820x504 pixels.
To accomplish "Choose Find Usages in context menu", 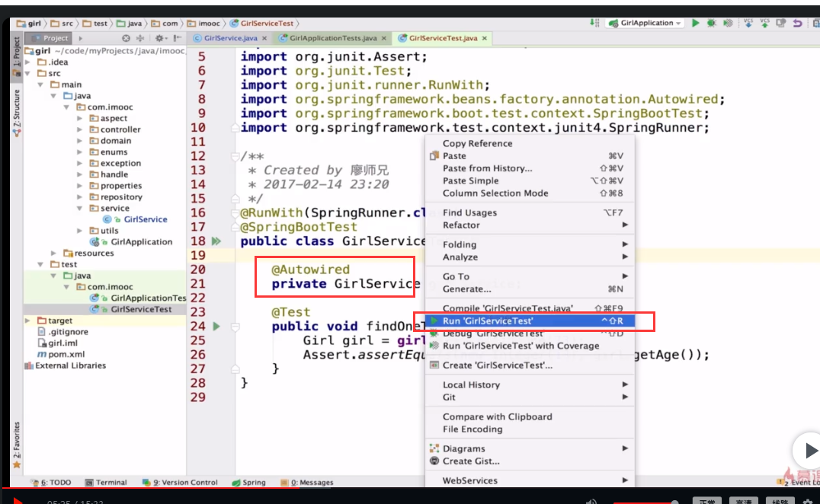I will point(530,212).
